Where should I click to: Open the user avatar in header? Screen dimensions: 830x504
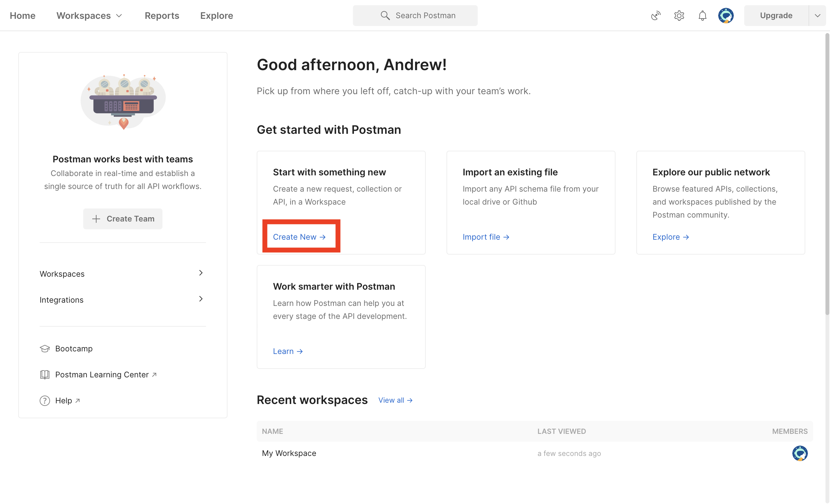(x=726, y=16)
